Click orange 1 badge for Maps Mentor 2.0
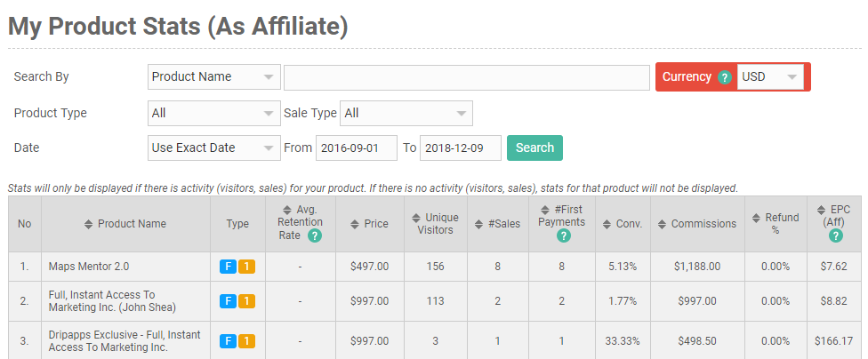This screenshot has height=359, width=868. coord(247,267)
